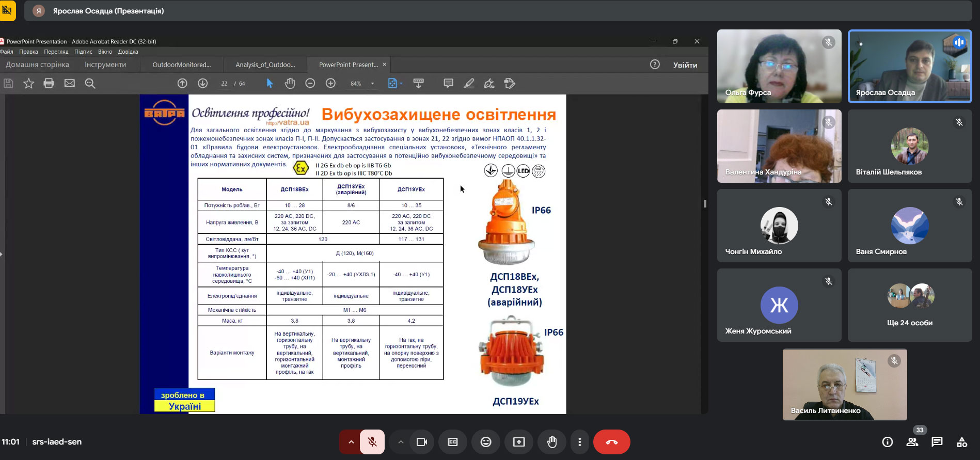
Task: Open the Підпис menu
Action: (83, 52)
